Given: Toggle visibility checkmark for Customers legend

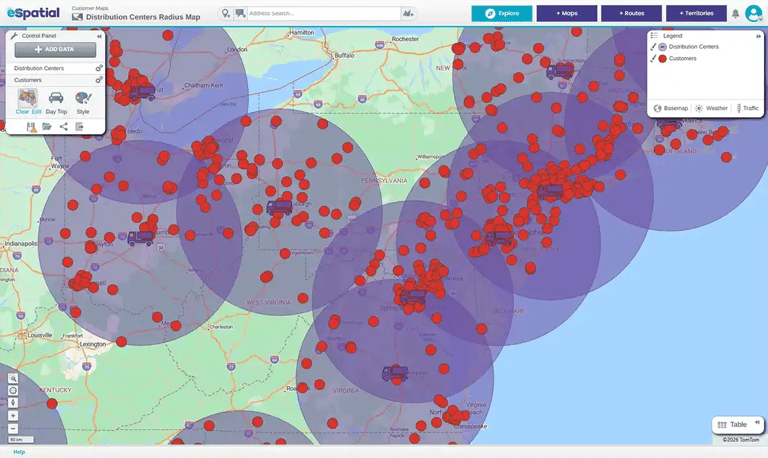Looking at the screenshot, I should (x=653, y=59).
